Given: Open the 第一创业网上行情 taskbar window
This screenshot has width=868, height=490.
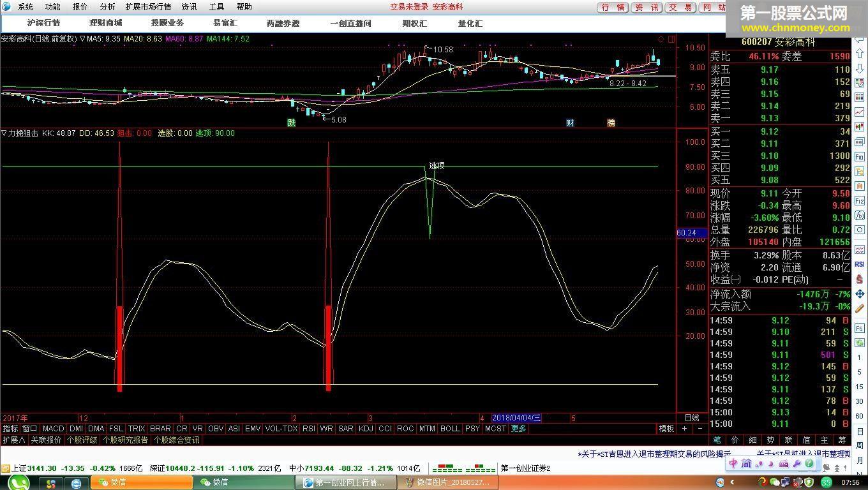Looking at the screenshot, I should pyautogui.click(x=347, y=482).
